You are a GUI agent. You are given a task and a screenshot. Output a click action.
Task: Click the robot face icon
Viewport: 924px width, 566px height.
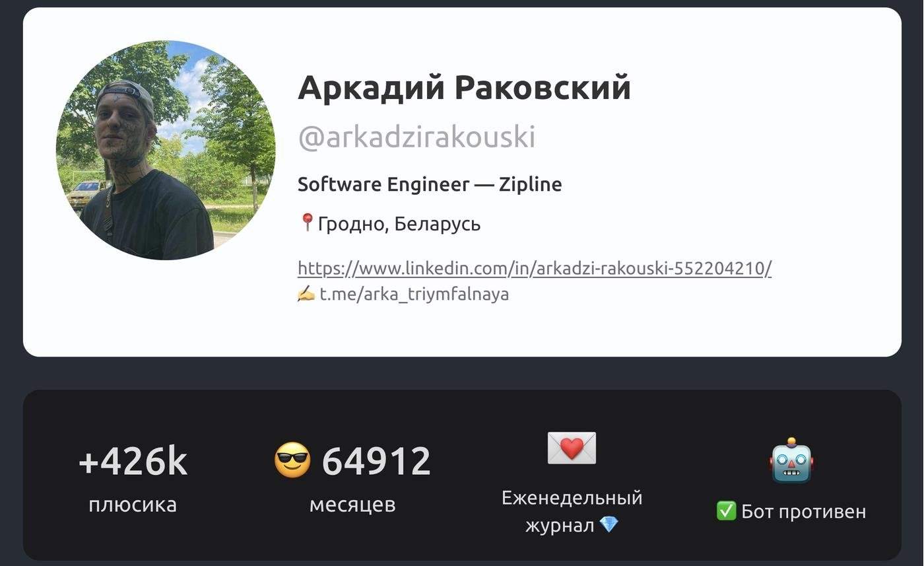[791, 460]
